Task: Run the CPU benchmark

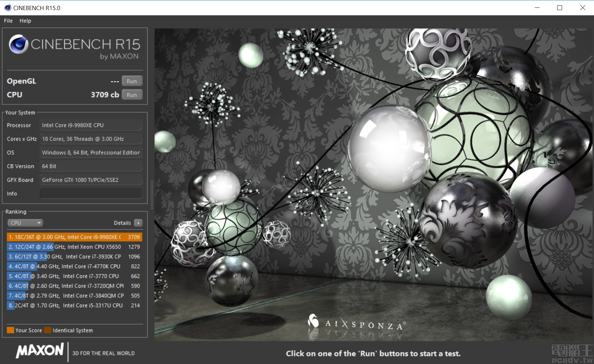Action: (132, 94)
